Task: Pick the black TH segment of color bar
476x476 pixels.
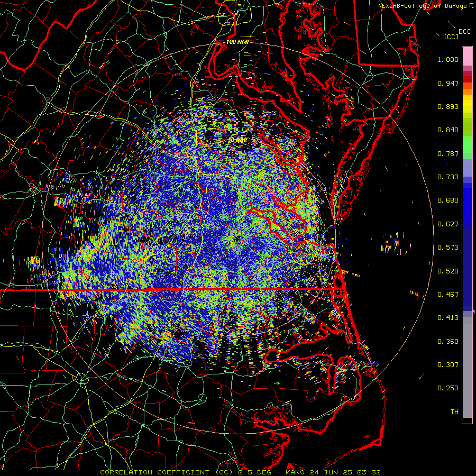Action: [x=467, y=420]
